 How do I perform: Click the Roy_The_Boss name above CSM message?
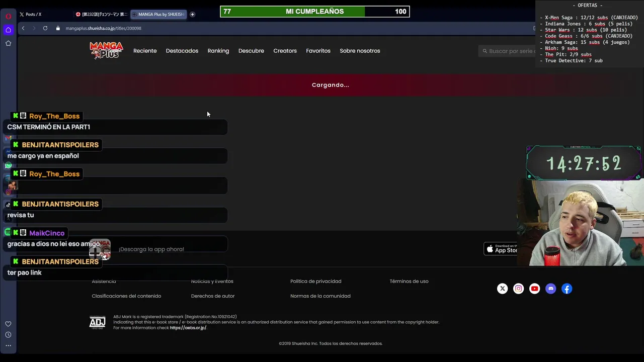click(x=54, y=116)
